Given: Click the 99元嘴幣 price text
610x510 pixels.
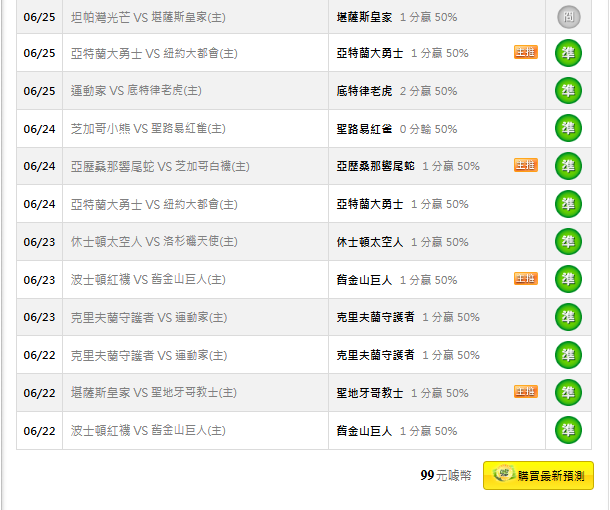Looking at the screenshot, I should [x=446, y=475].
